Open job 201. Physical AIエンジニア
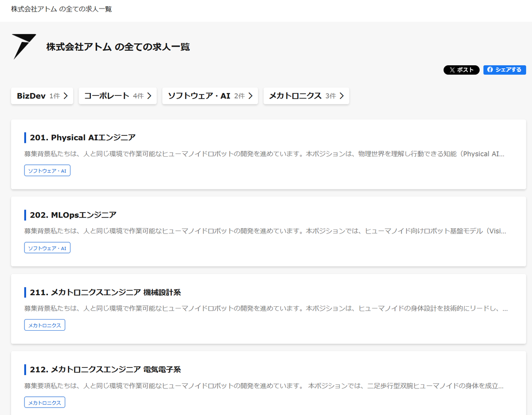This screenshot has height=415, width=532. 82,138
